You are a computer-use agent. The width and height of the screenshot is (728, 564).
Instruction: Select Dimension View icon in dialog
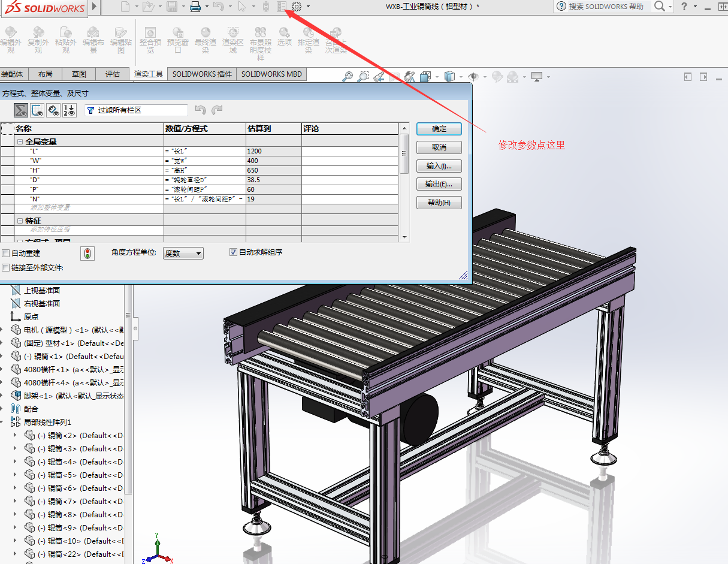[53, 110]
